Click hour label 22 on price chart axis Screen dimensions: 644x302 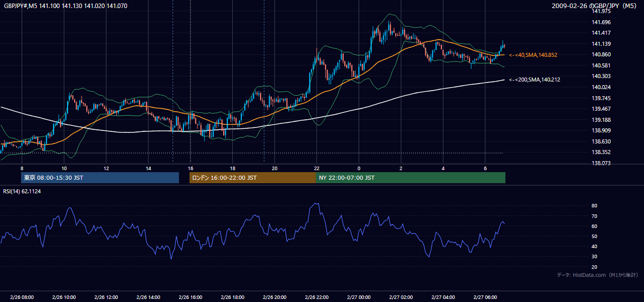click(x=316, y=168)
